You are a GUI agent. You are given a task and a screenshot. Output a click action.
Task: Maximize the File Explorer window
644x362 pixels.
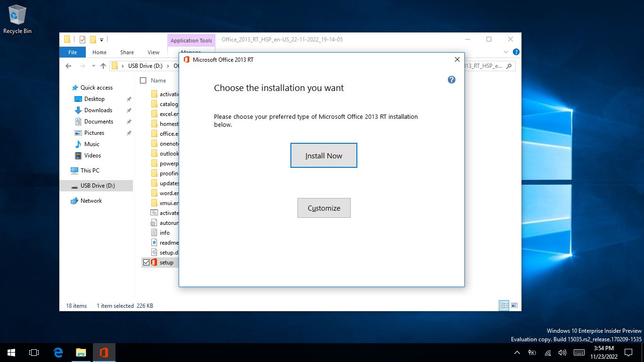[489, 40]
